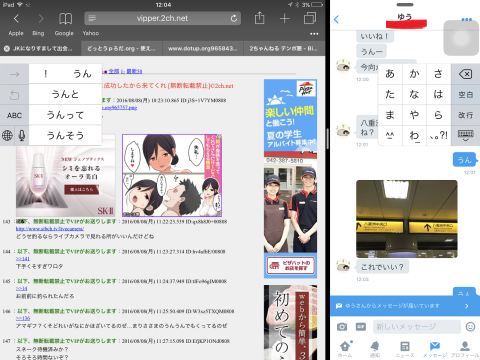
Task: Tap the right arrow key on split keyboard
Action: tap(14, 74)
